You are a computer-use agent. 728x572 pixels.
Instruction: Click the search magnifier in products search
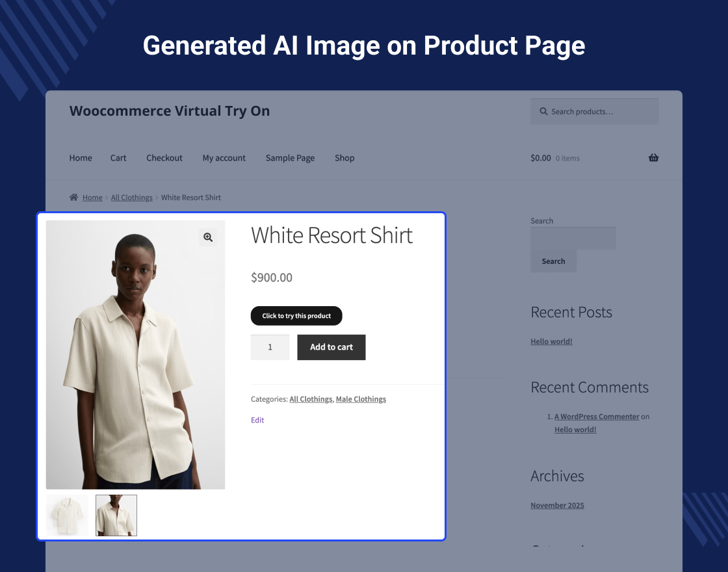[x=543, y=112]
